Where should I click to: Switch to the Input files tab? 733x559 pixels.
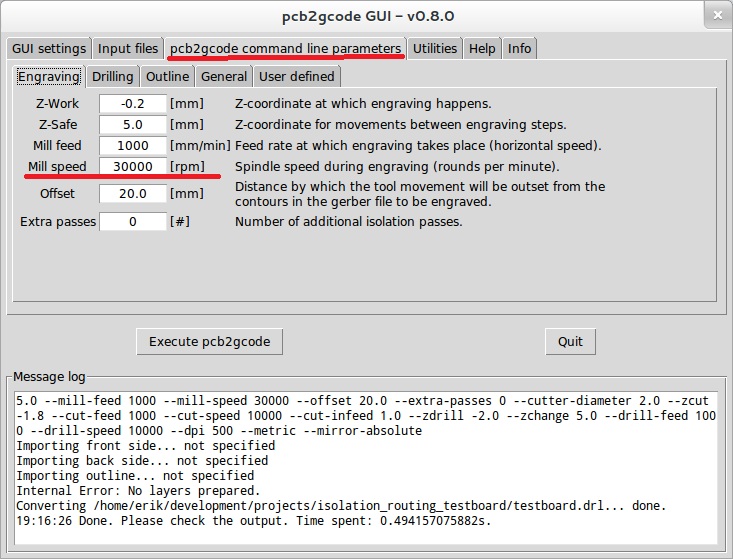pos(128,49)
